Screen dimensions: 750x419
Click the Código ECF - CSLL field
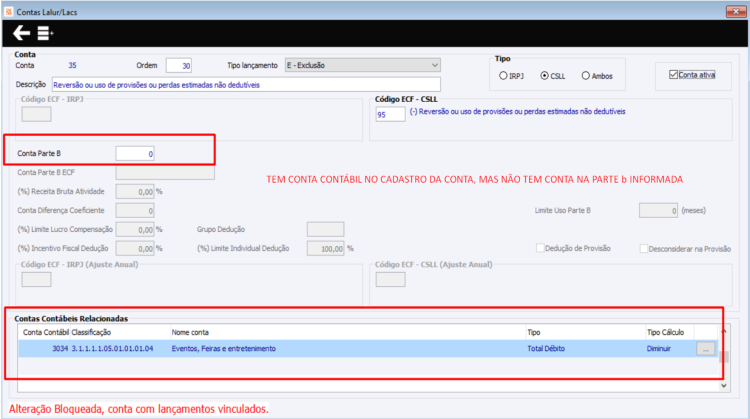coord(390,114)
